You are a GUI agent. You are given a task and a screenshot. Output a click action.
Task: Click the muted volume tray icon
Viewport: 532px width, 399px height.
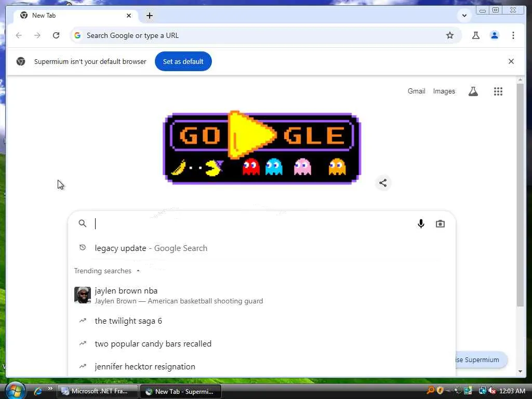click(x=492, y=391)
